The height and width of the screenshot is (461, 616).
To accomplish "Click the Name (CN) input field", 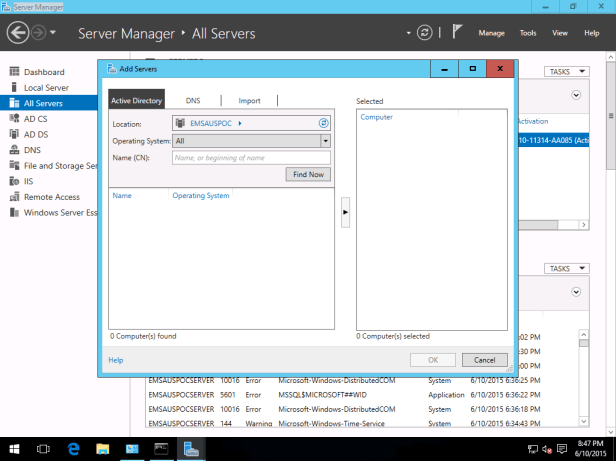I will [251, 158].
